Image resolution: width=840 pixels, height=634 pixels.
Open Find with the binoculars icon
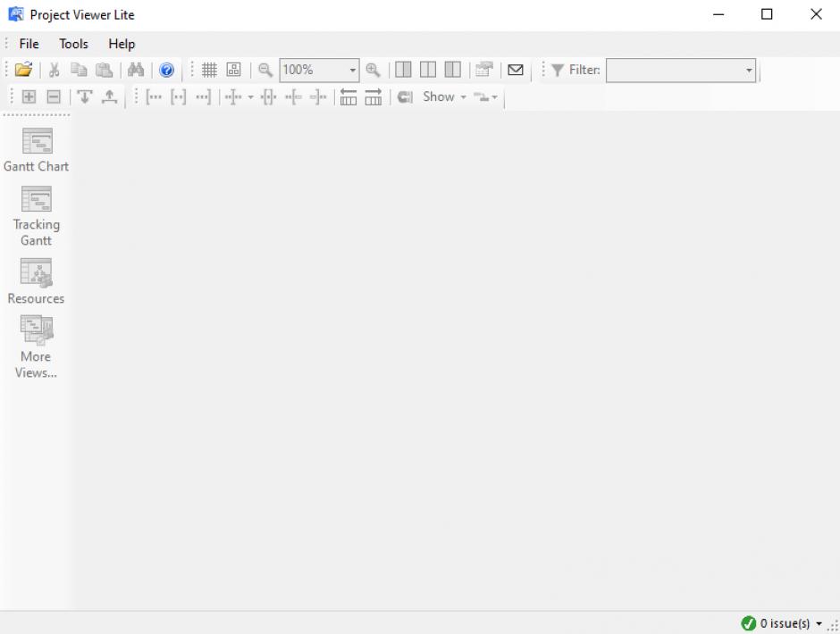pyautogui.click(x=136, y=70)
